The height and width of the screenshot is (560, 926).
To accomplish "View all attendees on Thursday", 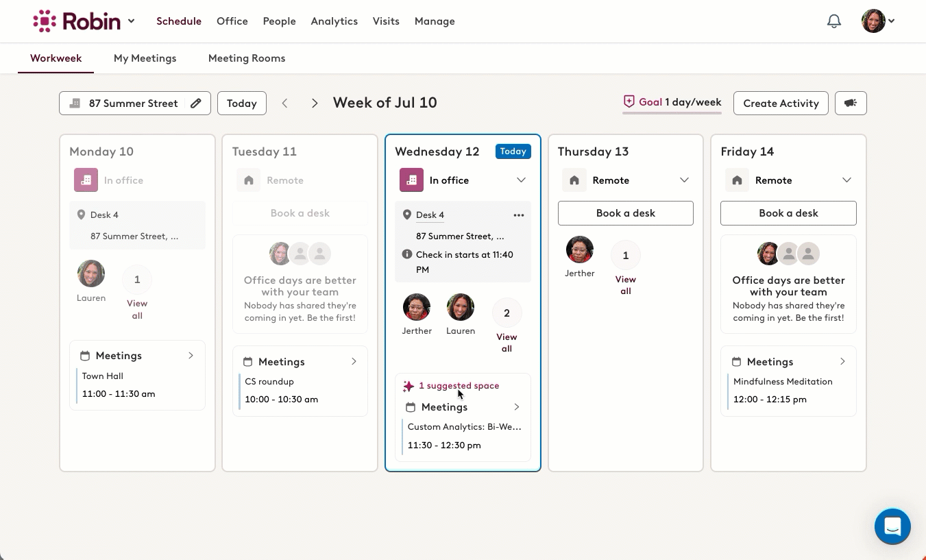I will click(626, 285).
